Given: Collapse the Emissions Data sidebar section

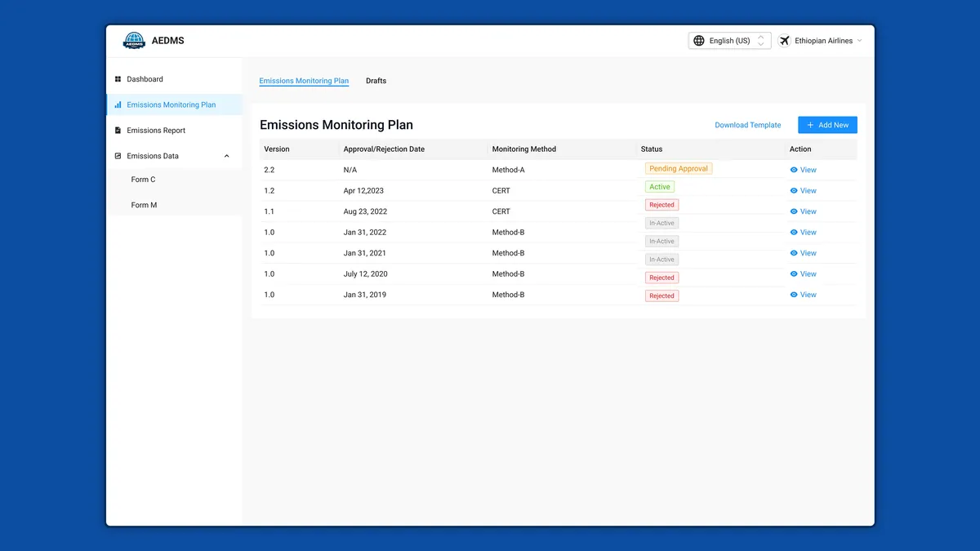Looking at the screenshot, I should (x=227, y=156).
